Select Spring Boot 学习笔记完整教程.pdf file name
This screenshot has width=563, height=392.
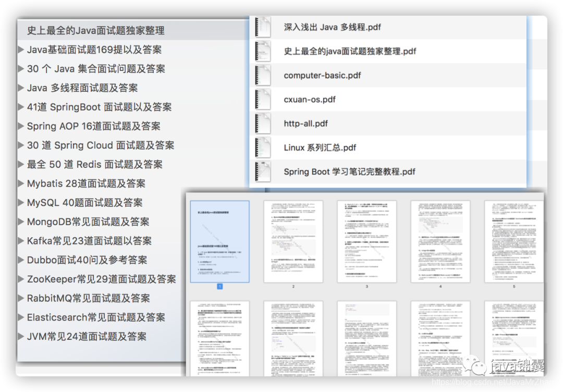pos(349,171)
